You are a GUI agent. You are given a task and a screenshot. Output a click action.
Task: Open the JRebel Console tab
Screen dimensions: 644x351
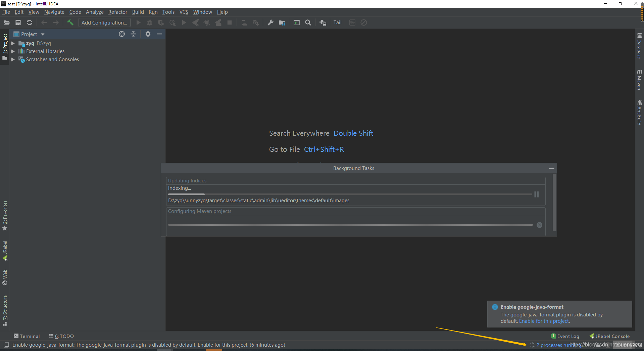(610, 336)
